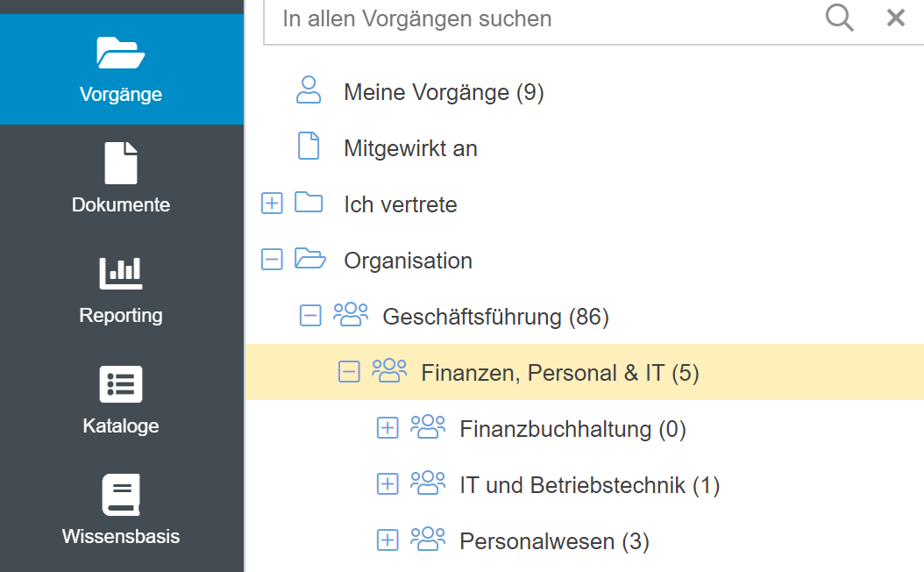This screenshot has width=924, height=572.
Task: Collapse the Organisation node
Action: click(273, 260)
